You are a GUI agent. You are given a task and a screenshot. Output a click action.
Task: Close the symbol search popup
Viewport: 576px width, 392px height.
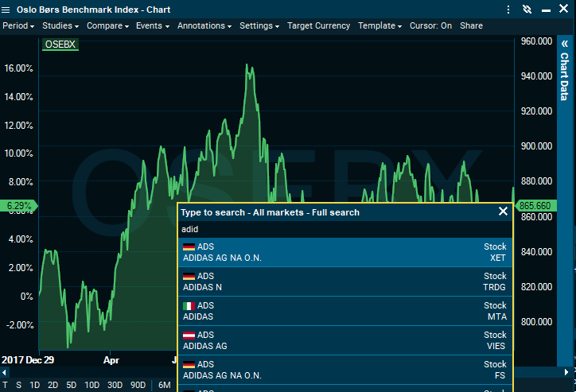click(503, 212)
